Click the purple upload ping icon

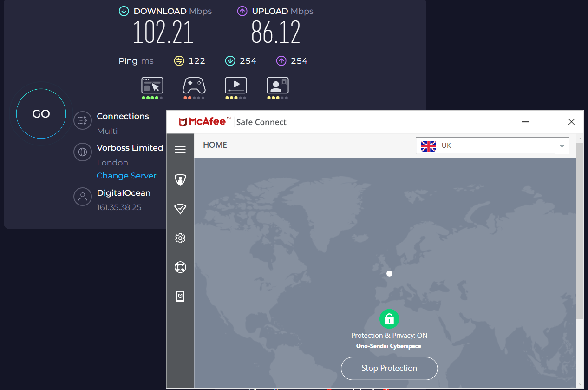(x=281, y=61)
